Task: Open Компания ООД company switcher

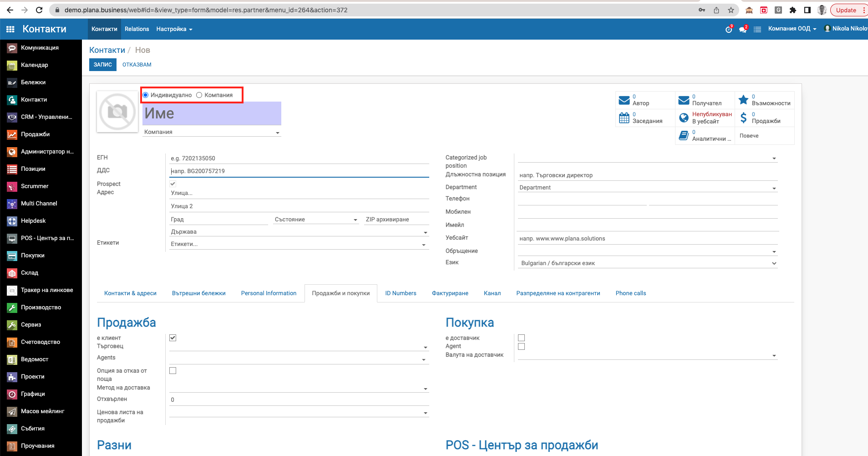Action: pos(792,29)
